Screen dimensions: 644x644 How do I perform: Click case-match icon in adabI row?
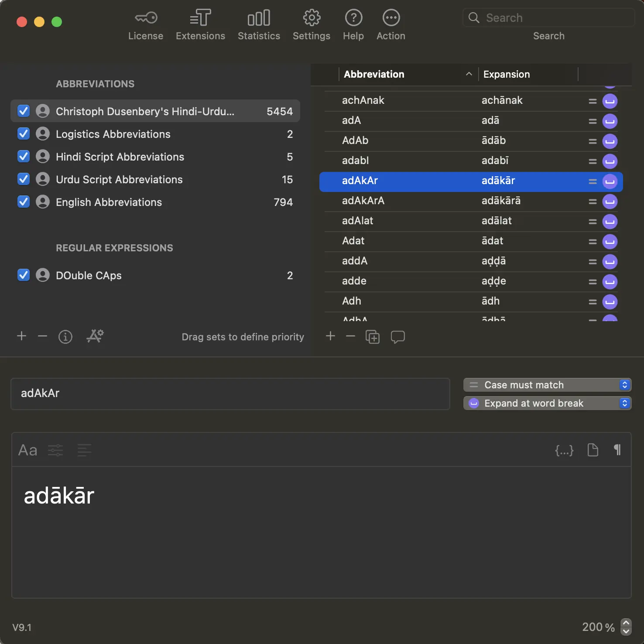point(593,161)
